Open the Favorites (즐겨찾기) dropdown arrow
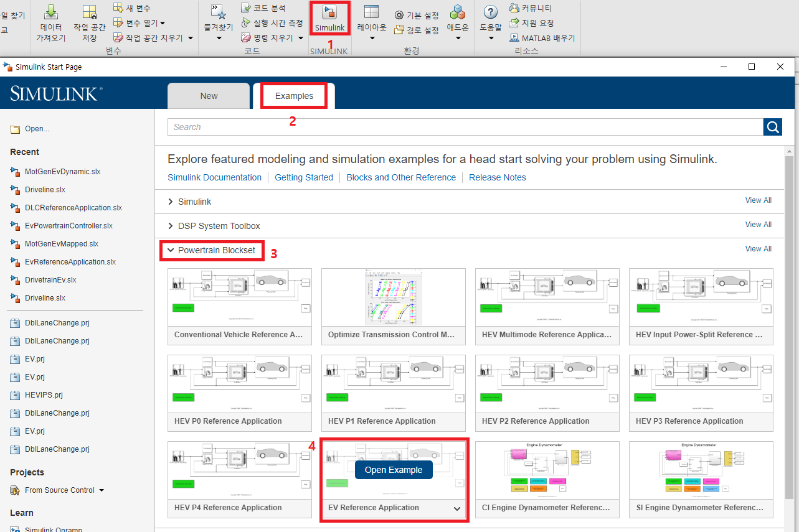The width and height of the screenshot is (799, 532). click(x=219, y=39)
